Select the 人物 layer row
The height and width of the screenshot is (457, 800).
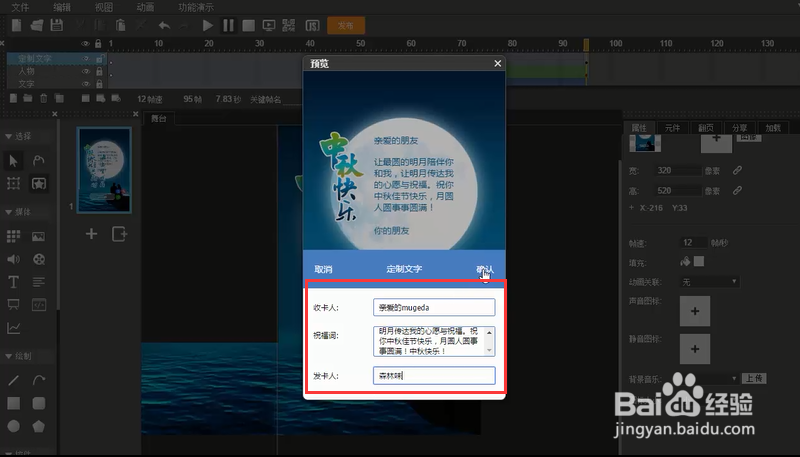coord(56,71)
